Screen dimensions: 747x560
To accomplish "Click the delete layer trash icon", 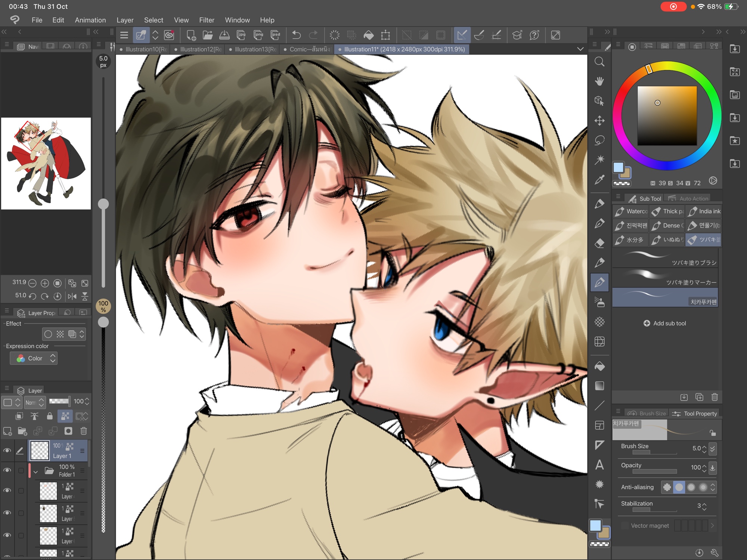I will point(84,431).
